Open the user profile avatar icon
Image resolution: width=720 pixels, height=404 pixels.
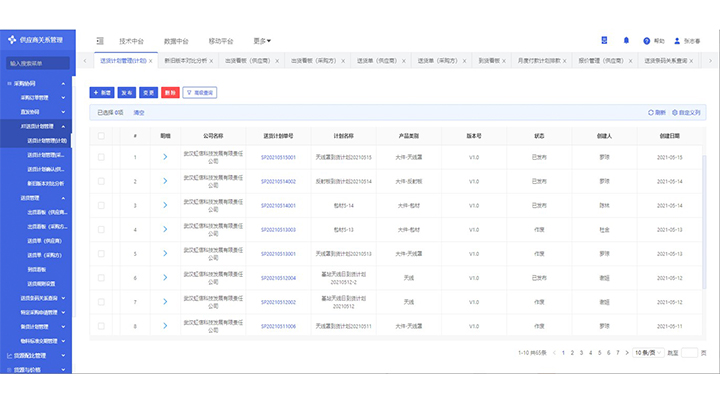677,41
